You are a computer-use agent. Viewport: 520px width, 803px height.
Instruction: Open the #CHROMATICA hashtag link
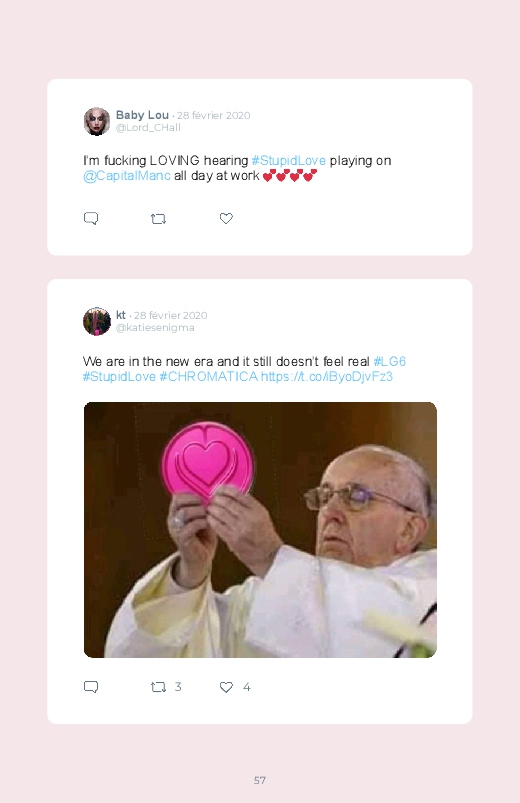pyautogui.click(x=209, y=376)
